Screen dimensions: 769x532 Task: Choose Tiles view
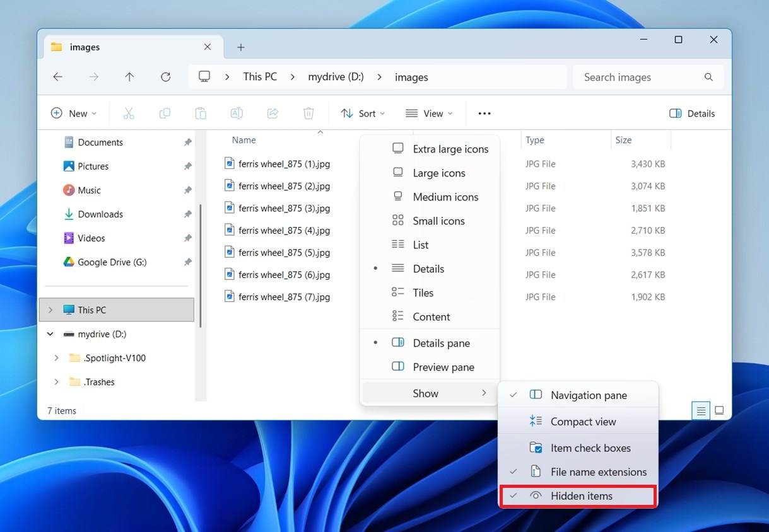coord(430,292)
